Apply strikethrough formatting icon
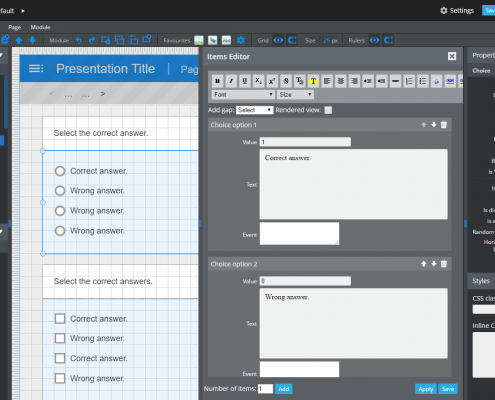Screen dimensions: 495x400 286,81
